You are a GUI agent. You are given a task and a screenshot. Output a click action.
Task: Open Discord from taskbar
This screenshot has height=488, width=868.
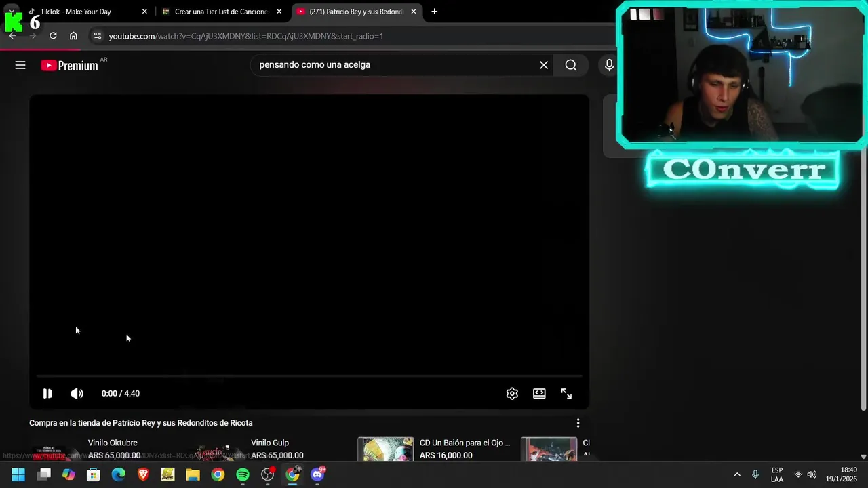[317, 474]
